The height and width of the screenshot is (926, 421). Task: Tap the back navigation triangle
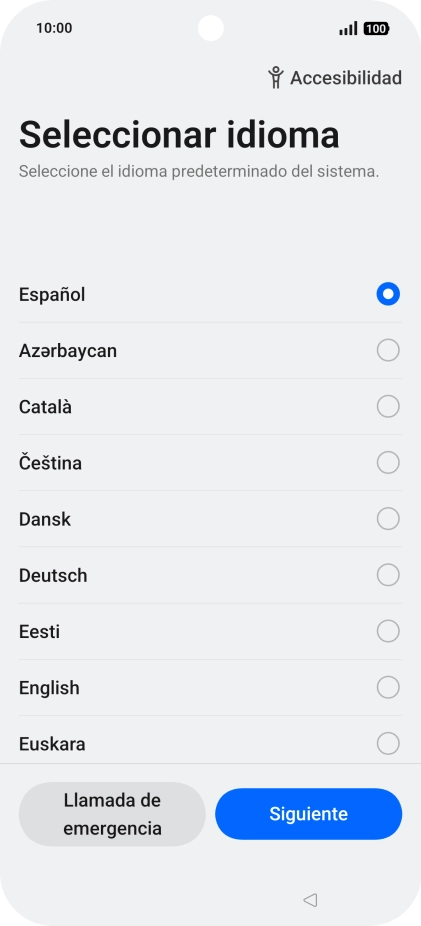[310, 899]
